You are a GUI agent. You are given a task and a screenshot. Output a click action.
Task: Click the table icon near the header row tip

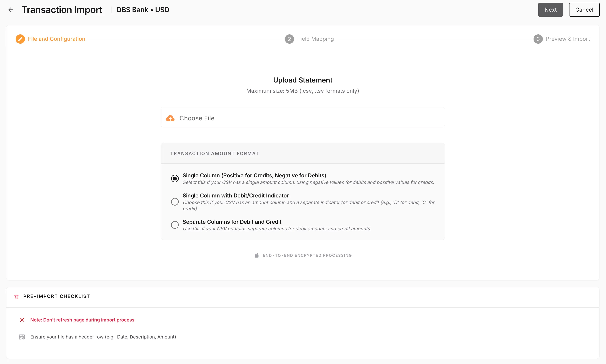coord(22,337)
